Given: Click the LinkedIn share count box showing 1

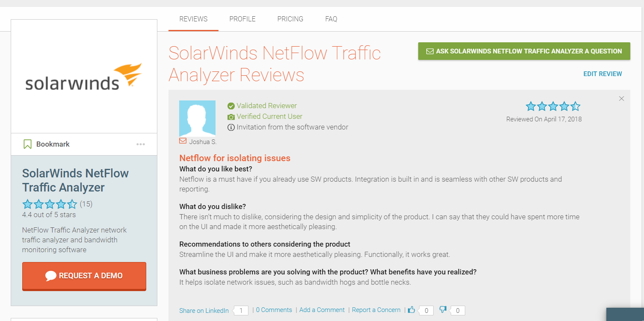Looking at the screenshot, I should [x=241, y=311].
